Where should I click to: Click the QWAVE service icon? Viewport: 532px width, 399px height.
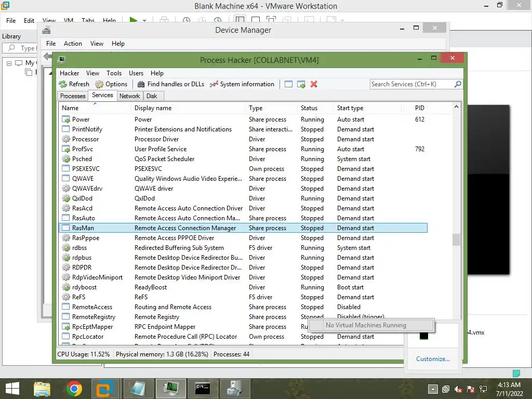(66, 179)
